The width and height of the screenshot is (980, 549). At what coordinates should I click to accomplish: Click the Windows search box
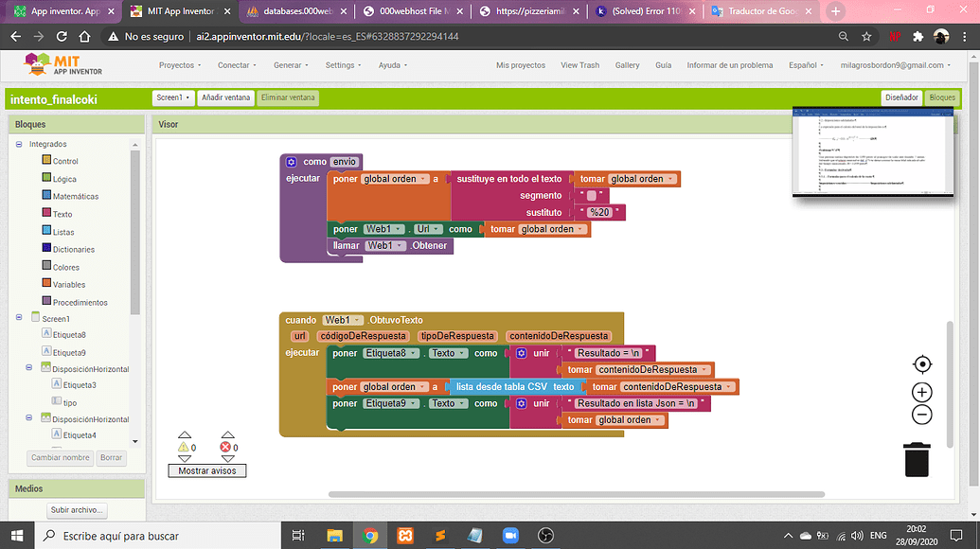coord(161,536)
